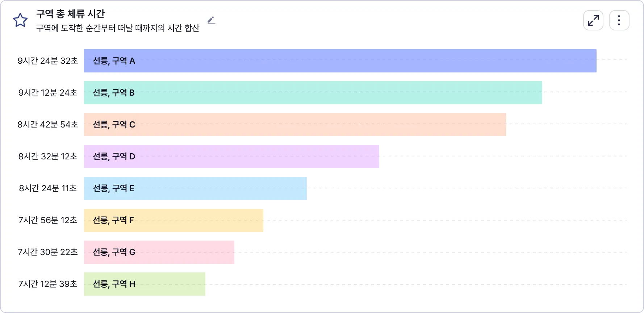
Task: Toggle the favorite star for this widget
Action: [20, 20]
